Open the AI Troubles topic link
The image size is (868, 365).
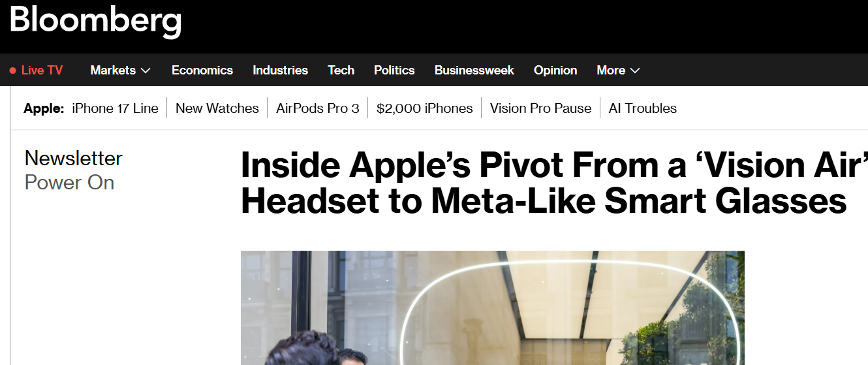click(643, 108)
